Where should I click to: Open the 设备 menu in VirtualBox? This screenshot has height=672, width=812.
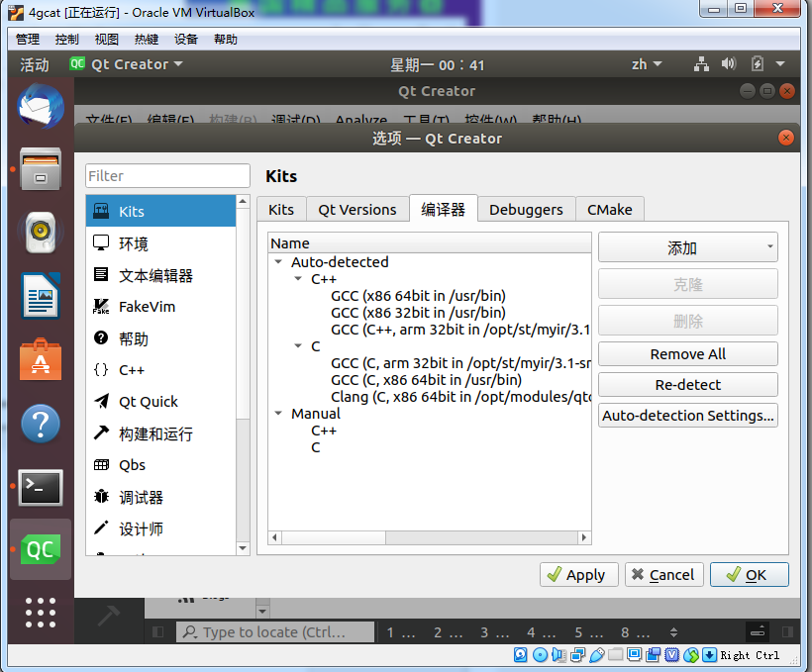click(x=186, y=39)
